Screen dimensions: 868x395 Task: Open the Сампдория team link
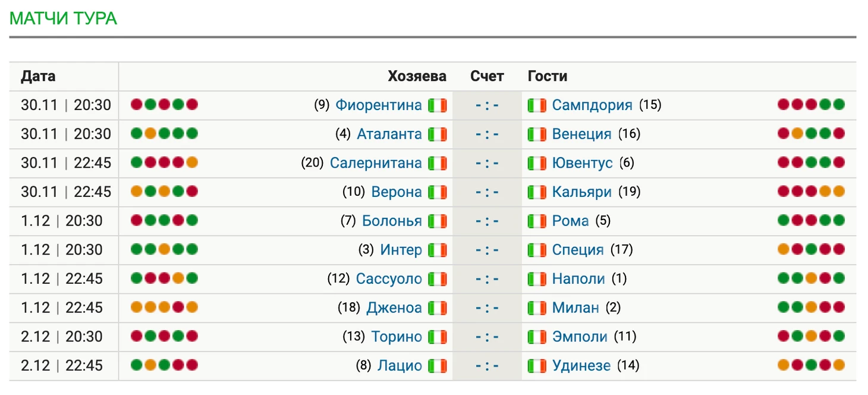click(x=592, y=105)
